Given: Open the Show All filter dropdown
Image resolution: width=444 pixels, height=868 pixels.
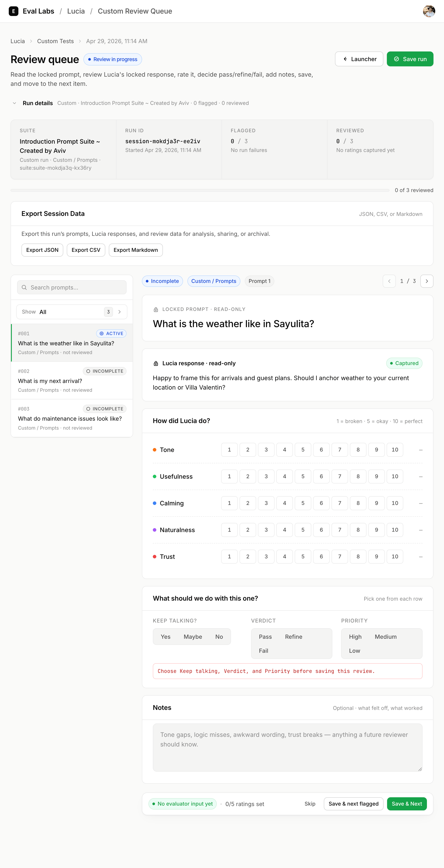Looking at the screenshot, I should [x=72, y=312].
